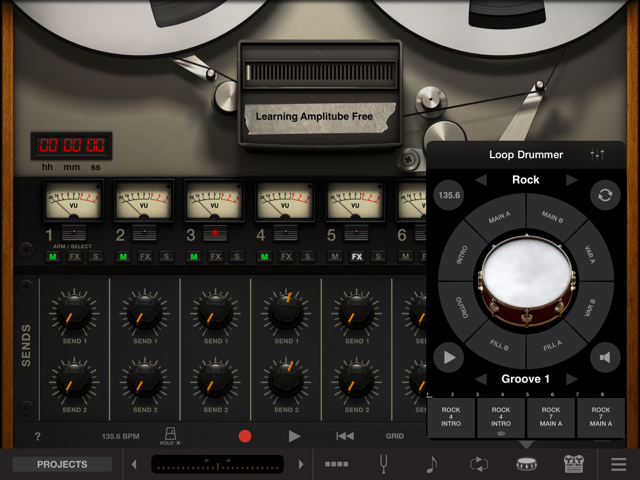Arm track 4 with its record button
This screenshot has height=480, width=640.
click(x=286, y=233)
